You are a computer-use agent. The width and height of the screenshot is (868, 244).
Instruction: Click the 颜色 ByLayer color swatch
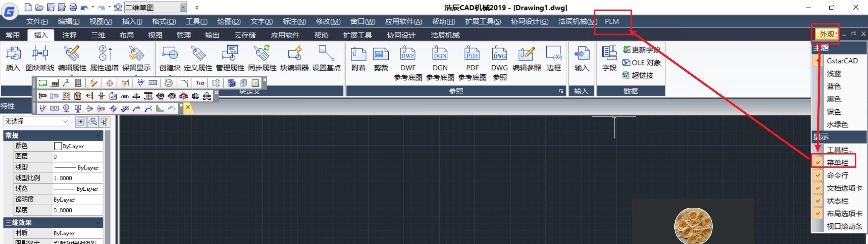click(58, 146)
